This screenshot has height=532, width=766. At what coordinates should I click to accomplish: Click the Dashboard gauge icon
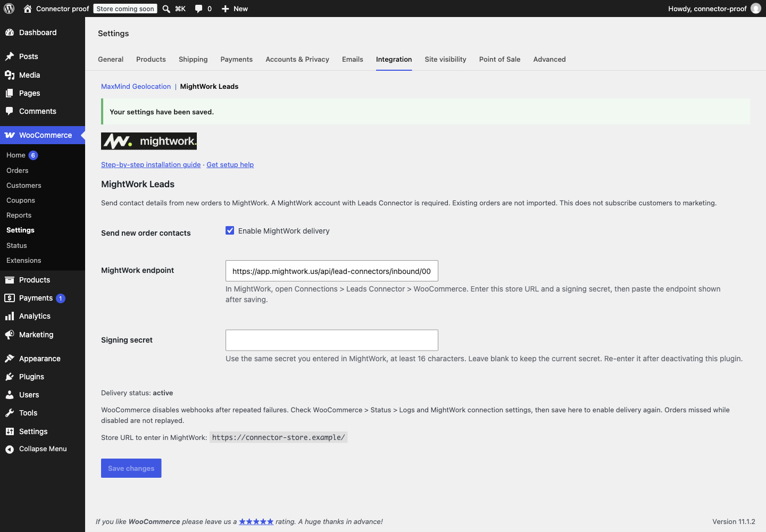click(10, 32)
